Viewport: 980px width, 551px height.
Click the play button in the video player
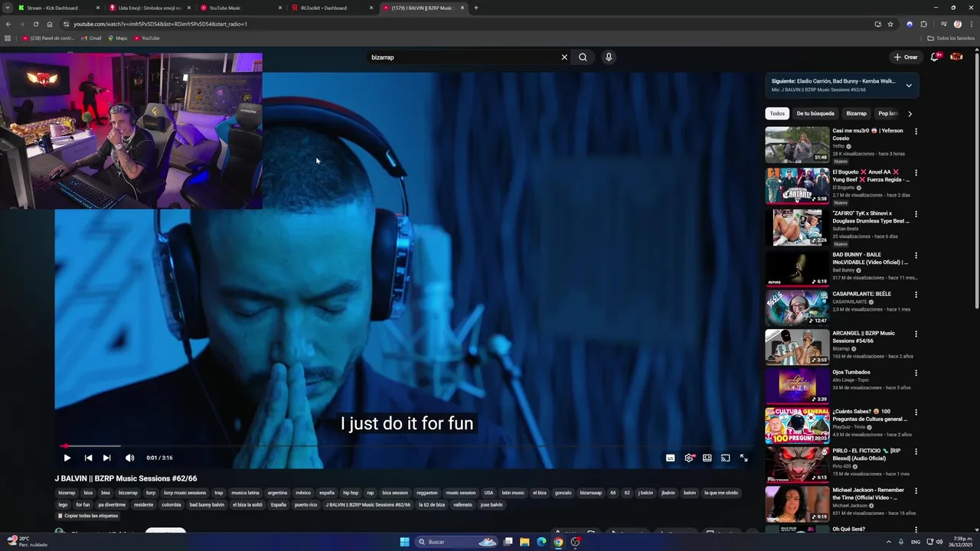pyautogui.click(x=67, y=458)
